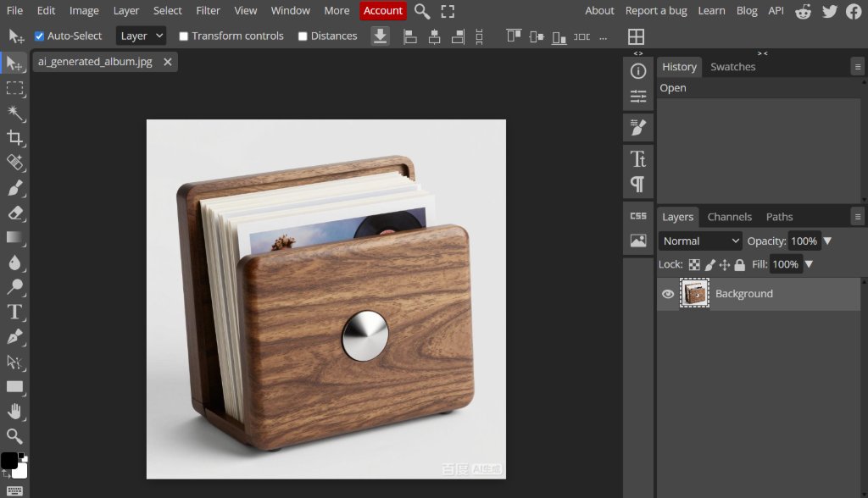This screenshot has height=498, width=868.
Task: Open the Learn link
Action: pyautogui.click(x=711, y=10)
